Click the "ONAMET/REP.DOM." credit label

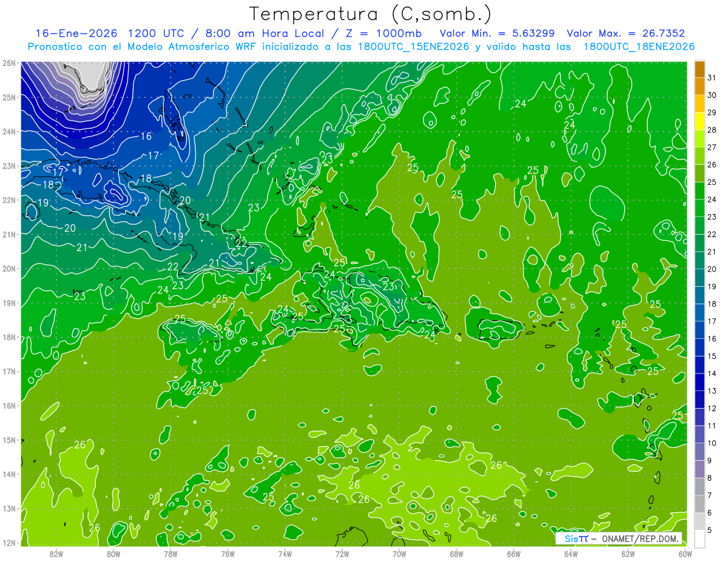pyautogui.click(x=640, y=538)
